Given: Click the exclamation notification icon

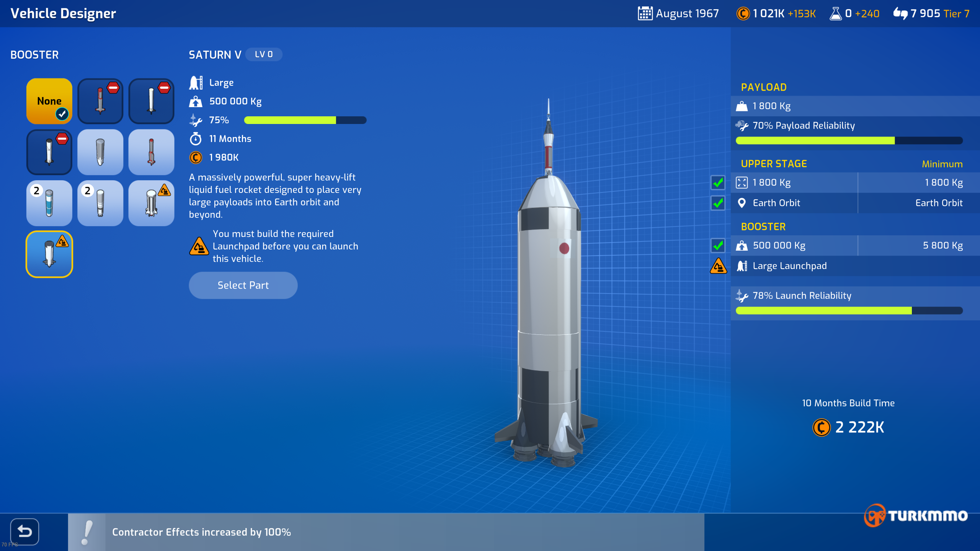Looking at the screenshot, I should [87, 532].
